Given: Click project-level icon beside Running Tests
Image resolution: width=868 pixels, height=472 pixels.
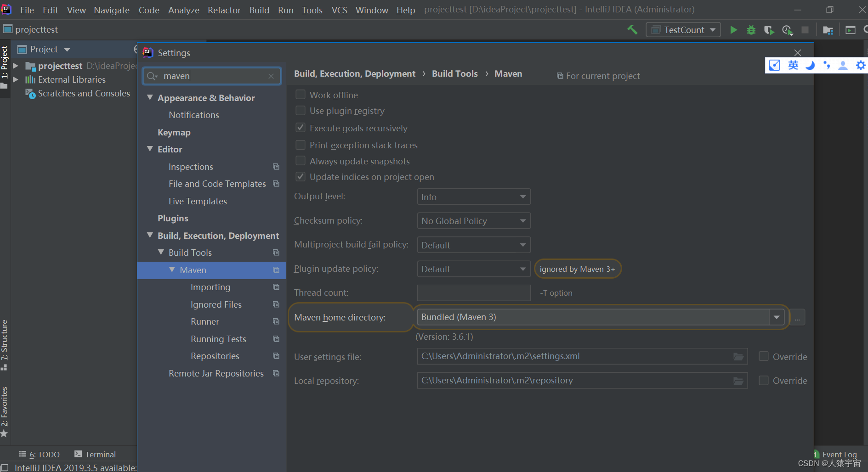Looking at the screenshot, I should point(276,339).
